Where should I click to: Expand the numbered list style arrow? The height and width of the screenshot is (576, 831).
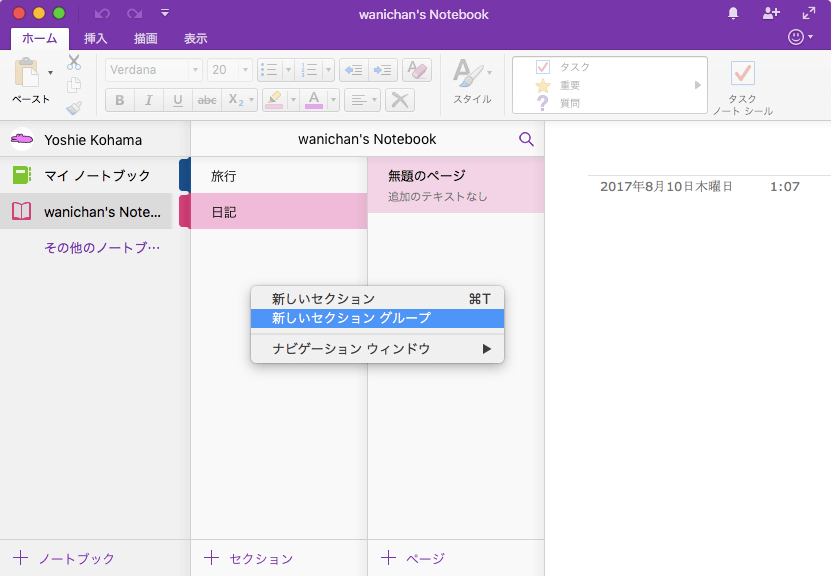tap(328, 70)
